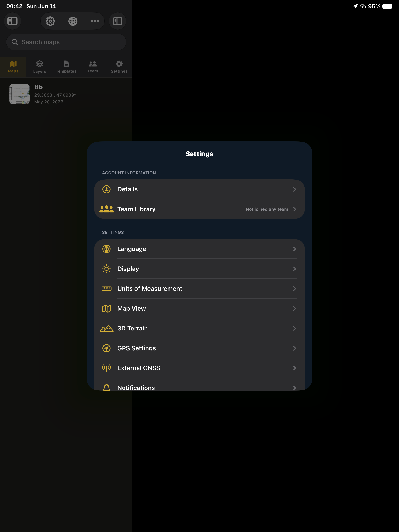The height and width of the screenshot is (532, 399).
Task: Open External GNSS settings
Action: (x=199, y=368)
